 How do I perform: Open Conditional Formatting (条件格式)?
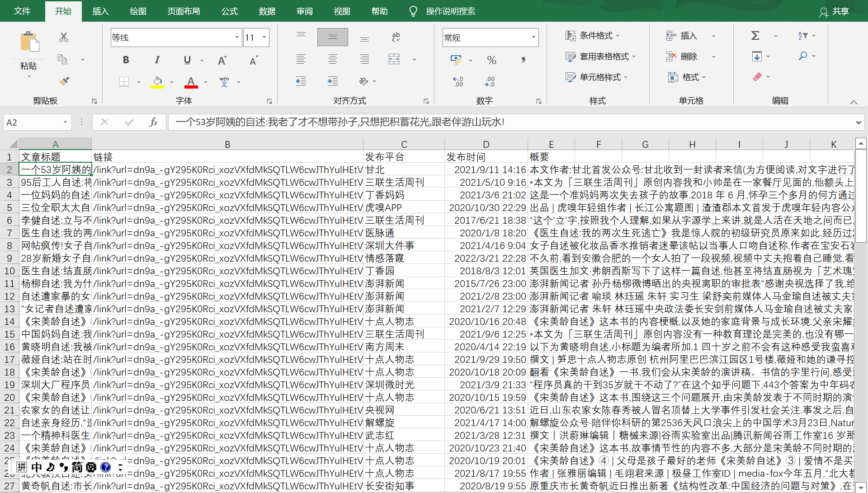tap(592, 35)
